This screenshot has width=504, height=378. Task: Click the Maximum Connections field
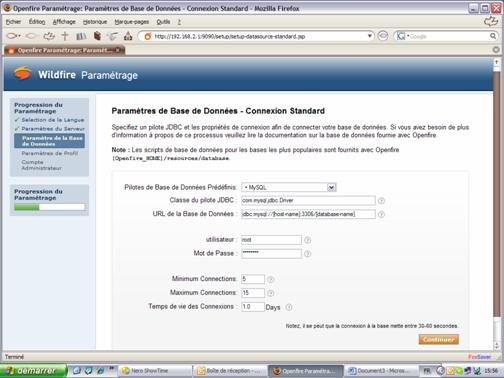tap(253, 293)
